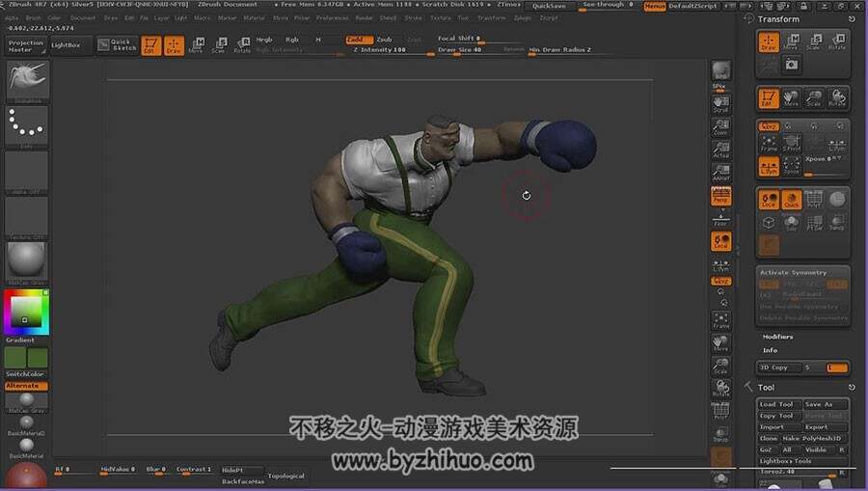This screenshot has height=491, width=868.
Task: Click the hand Move icon in the Transform palette
Action: click(x=791, y=98)
